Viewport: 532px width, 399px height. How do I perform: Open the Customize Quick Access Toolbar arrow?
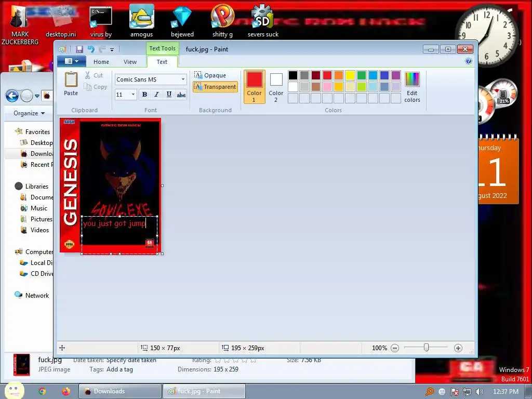[x=112, y=50]
